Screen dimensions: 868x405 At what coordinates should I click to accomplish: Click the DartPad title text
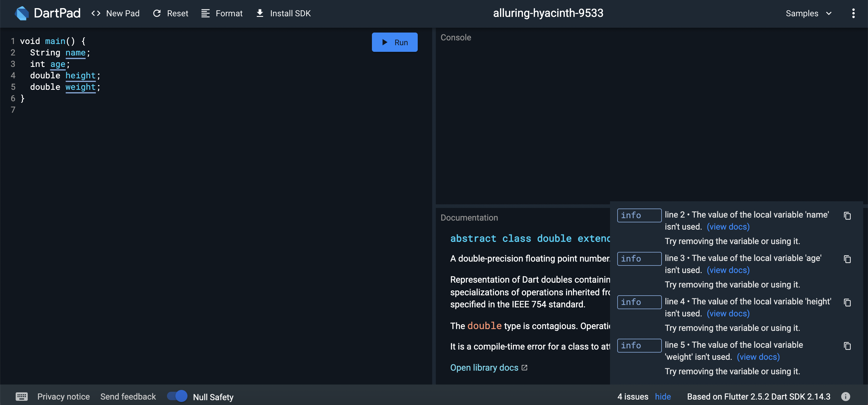click(x=57, y=13)
